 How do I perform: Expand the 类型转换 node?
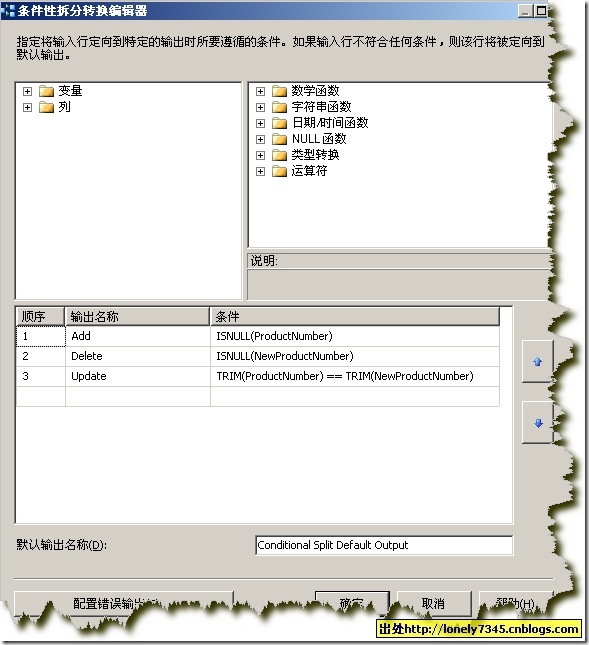[x=260, y=155]
